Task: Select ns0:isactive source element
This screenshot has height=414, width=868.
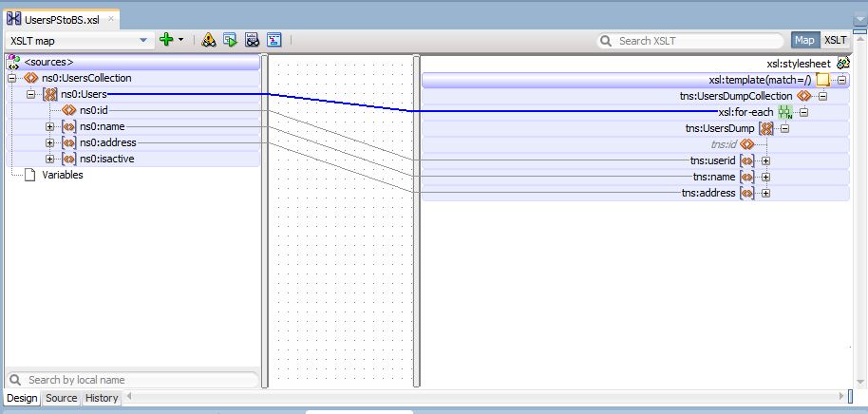Action: [107, 159]
